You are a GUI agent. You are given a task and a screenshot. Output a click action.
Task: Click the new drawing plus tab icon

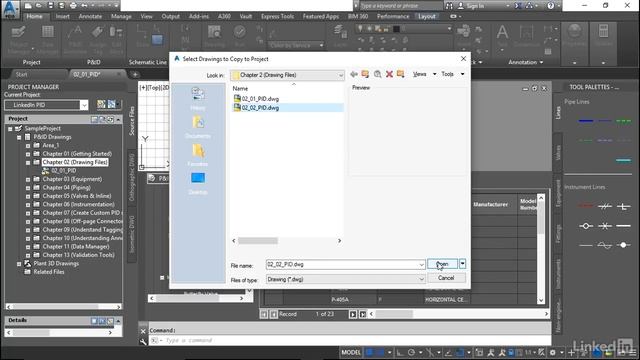[x=135, y=74]
